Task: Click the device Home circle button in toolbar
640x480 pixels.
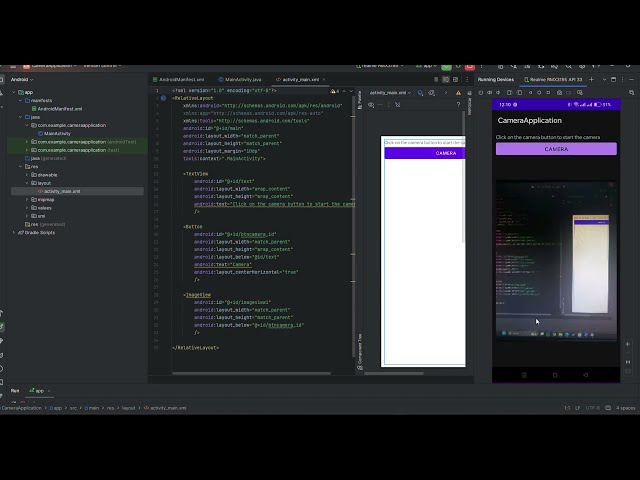Action: [539, 93]
